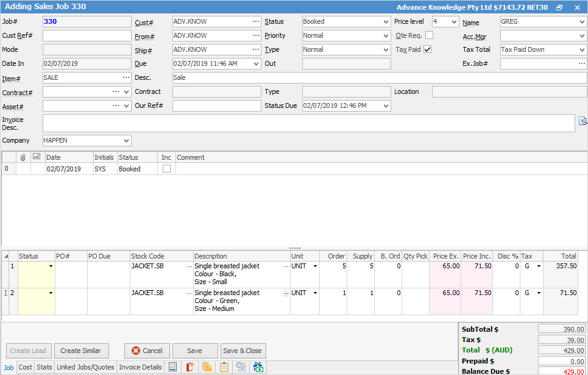The width and height of the screenshot is (588, 375).
Task: Expand the Tax Total dropdown
Action: tap(582, 49)
